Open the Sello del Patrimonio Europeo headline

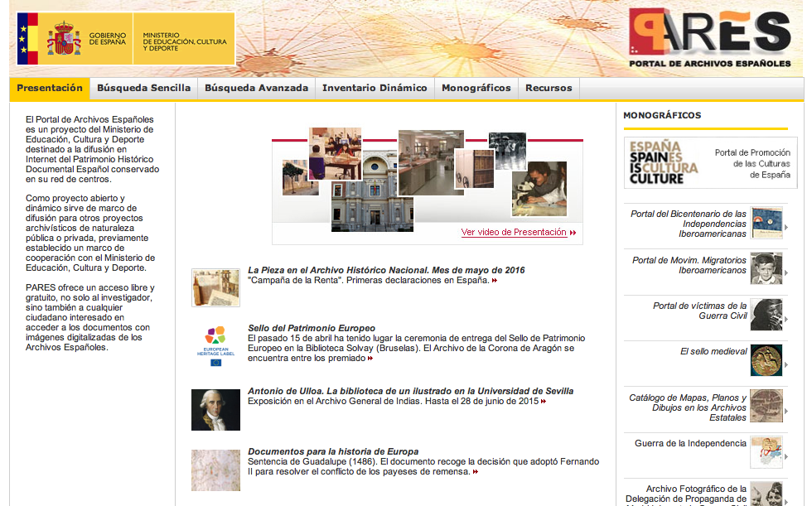(312, 328)
